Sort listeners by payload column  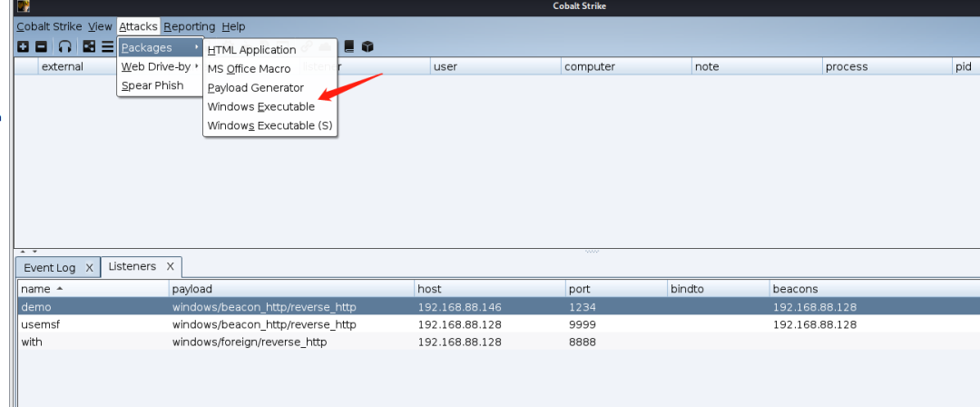click(292, 289)
